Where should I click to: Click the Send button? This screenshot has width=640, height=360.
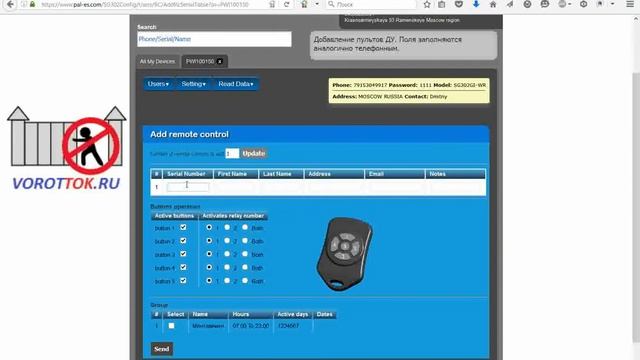tap(162, 349)
